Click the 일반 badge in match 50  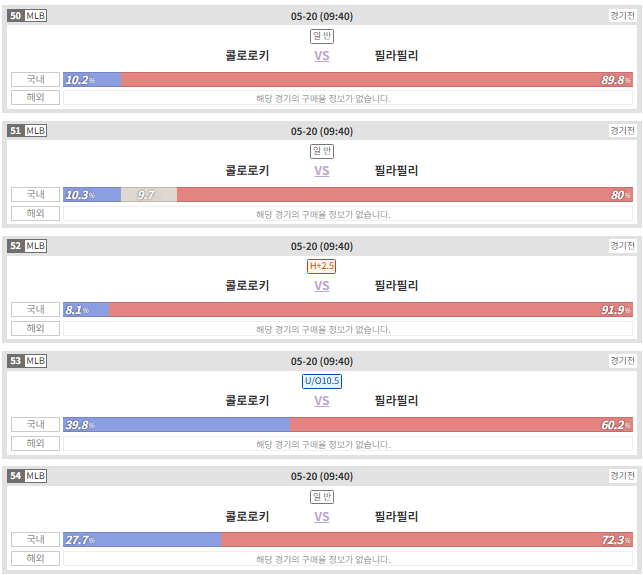click(322, 36)
